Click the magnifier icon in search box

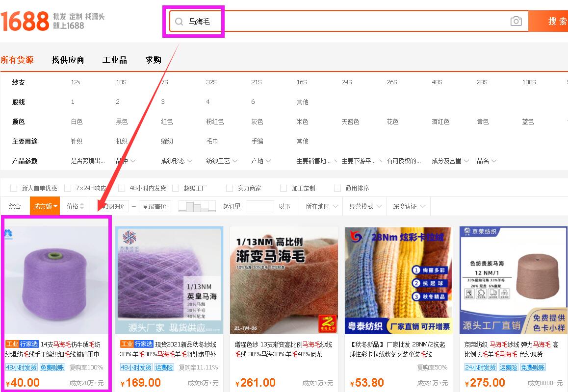tap(179, 22)
